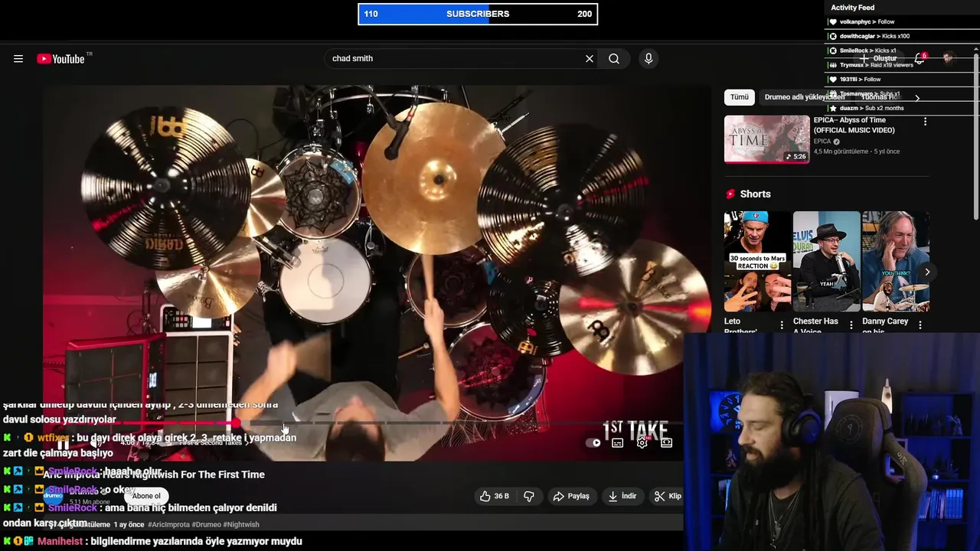The image size is (980, 551).
Task: Start voice search with the microphone
Action: (648, 59)
